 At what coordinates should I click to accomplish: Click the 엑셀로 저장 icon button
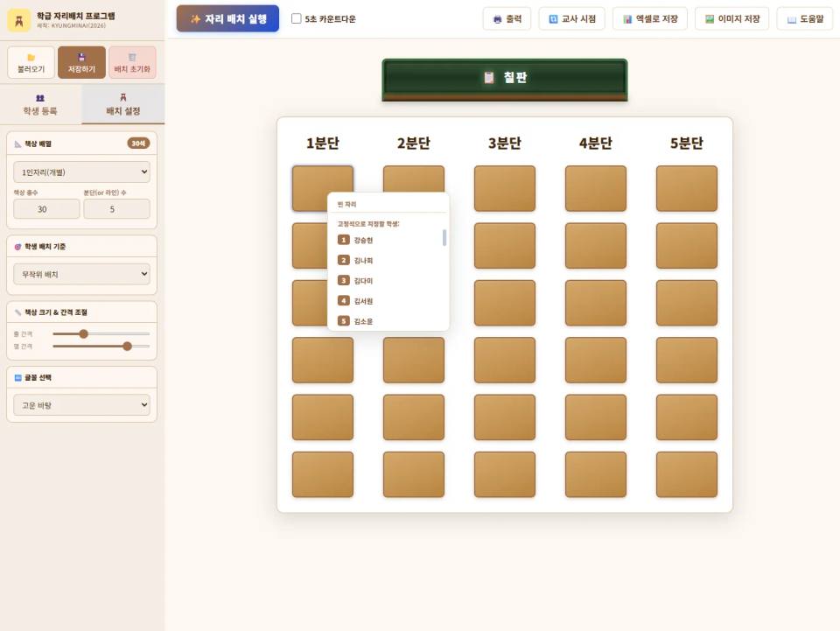point(650,18)
